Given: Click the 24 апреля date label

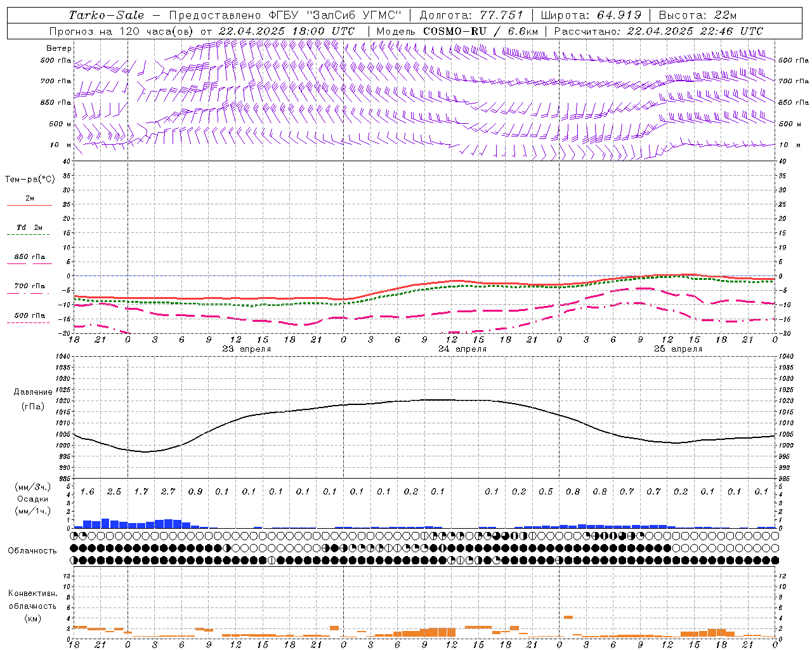Looking at the screenshot, I should (462, 349).
